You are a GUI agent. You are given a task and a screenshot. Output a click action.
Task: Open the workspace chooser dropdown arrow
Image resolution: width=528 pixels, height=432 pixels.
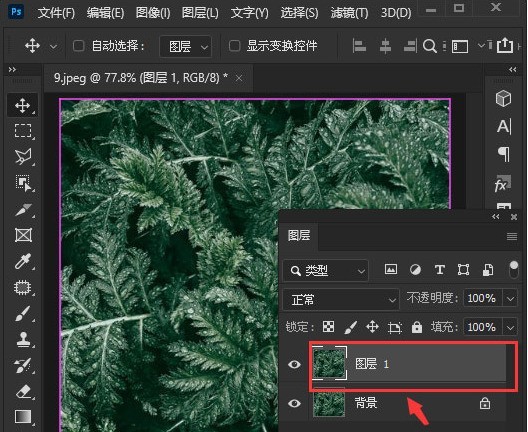click(x=481, y=45)
